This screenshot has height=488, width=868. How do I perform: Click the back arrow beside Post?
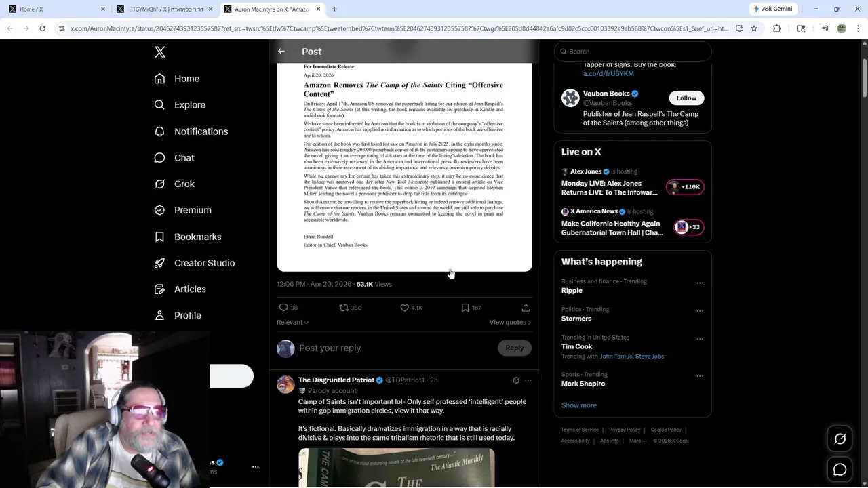[281, 52]
